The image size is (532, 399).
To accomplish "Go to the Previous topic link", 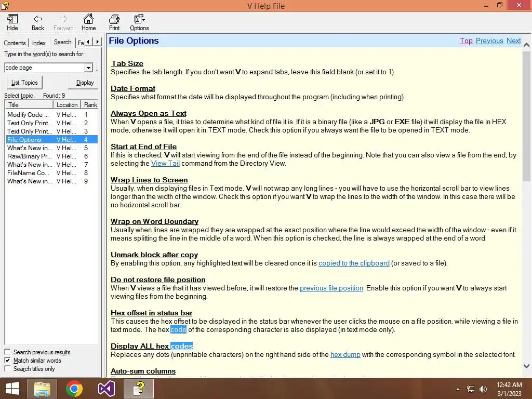I will point(489,41).
